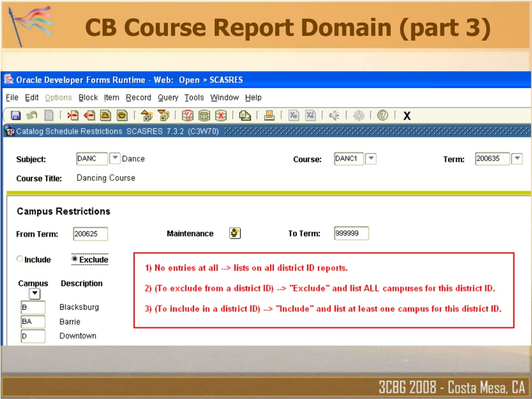Click the Broadcast Message speaker icon

tap(334, 116)
